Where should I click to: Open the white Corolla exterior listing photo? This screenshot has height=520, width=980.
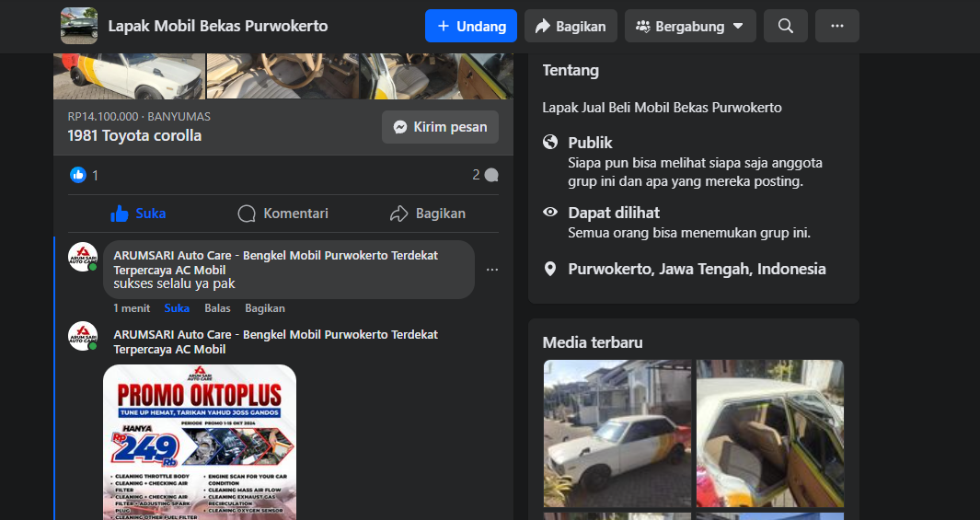pos(130,76)
